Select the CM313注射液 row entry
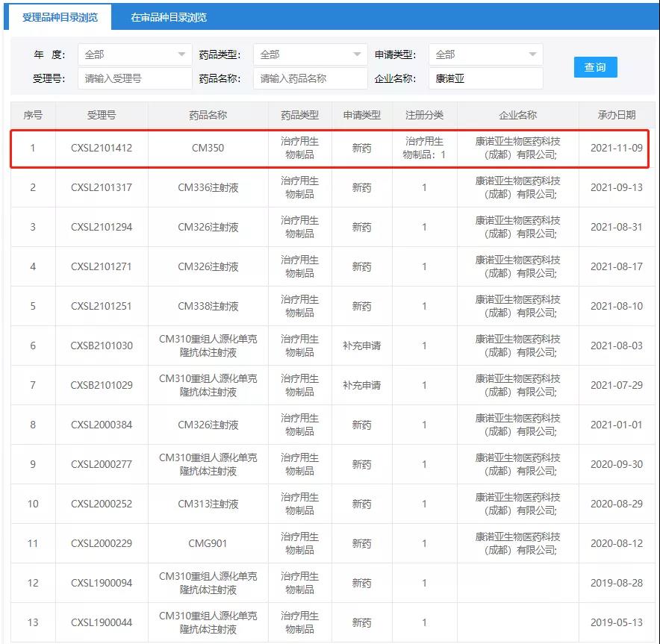 [208, 504]
